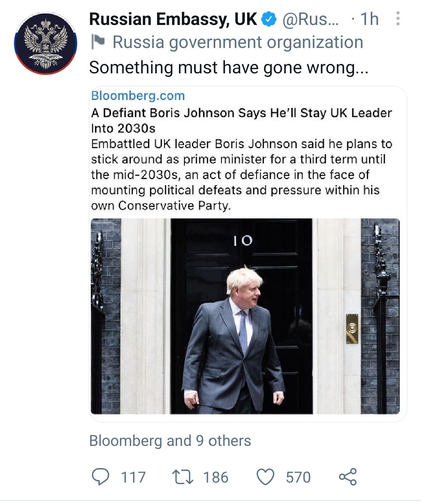Open the truncated @Rus handle
421x504 pixels.
click(x=310, y=19)
